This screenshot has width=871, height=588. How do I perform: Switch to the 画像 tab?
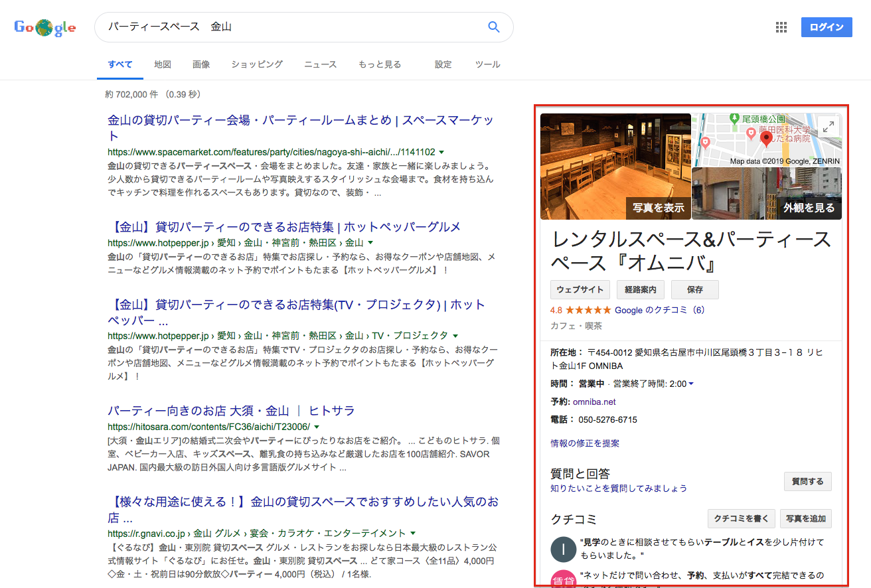(x=201, y=64)
